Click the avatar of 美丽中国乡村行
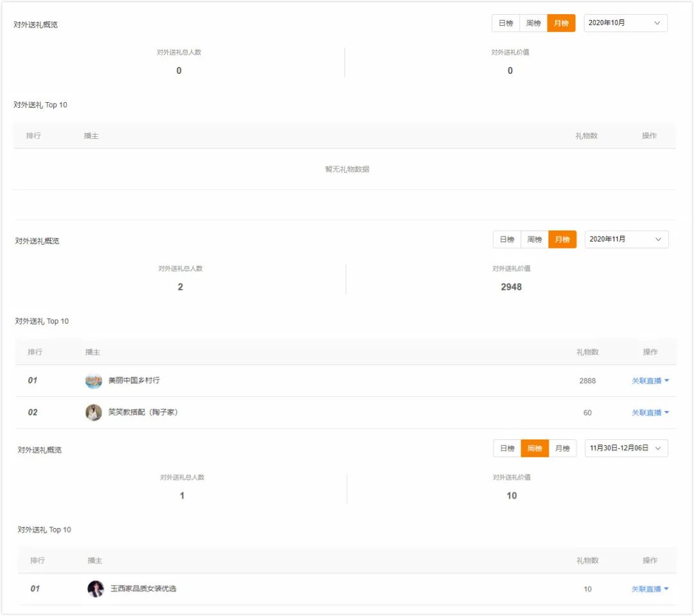 93,380
